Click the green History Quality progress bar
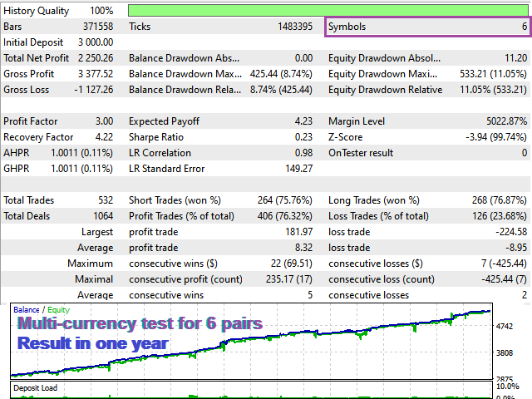Image resolution: width=532 pixels, height=399 pixels. (x=329, y=10)
